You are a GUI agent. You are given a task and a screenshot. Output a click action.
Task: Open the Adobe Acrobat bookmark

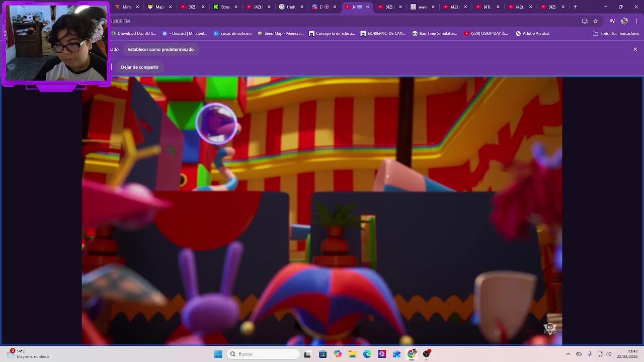[x=533, y=34]
